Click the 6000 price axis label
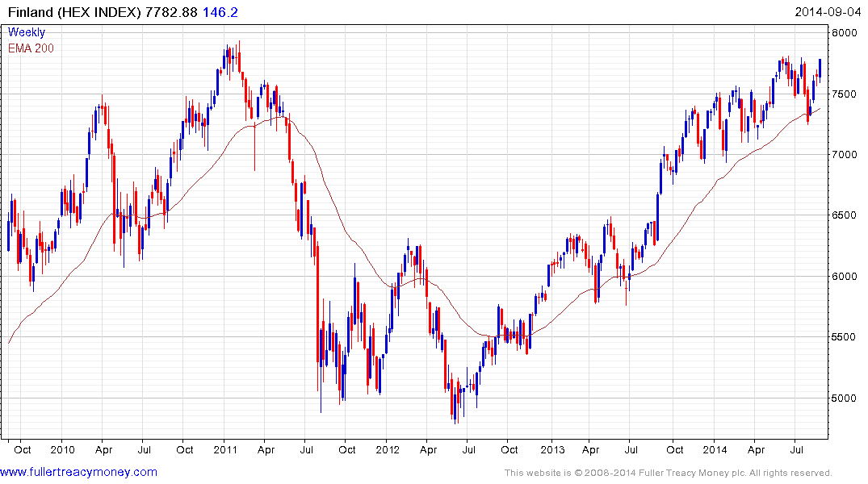868x484 pixels. coord(845,276)
